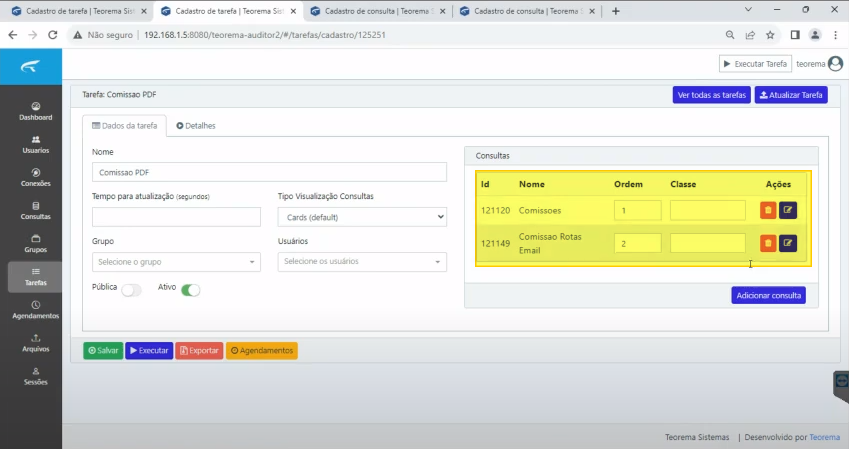Open Agendamentos in the sidebar
The image size is (849, 449).
click(x=36, y=310)
